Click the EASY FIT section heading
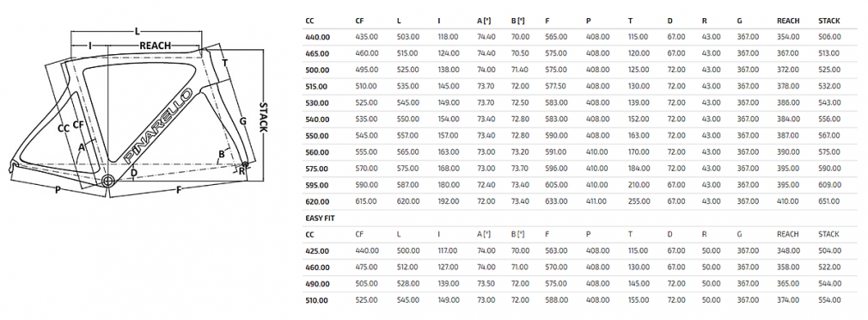The image size is (868, 320). [320, 218]
